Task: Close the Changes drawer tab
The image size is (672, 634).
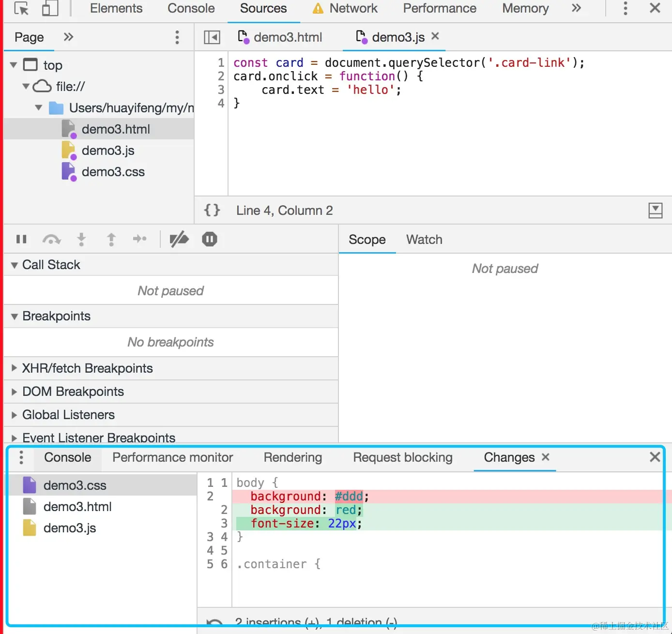Action: click(x=546, y=457)
